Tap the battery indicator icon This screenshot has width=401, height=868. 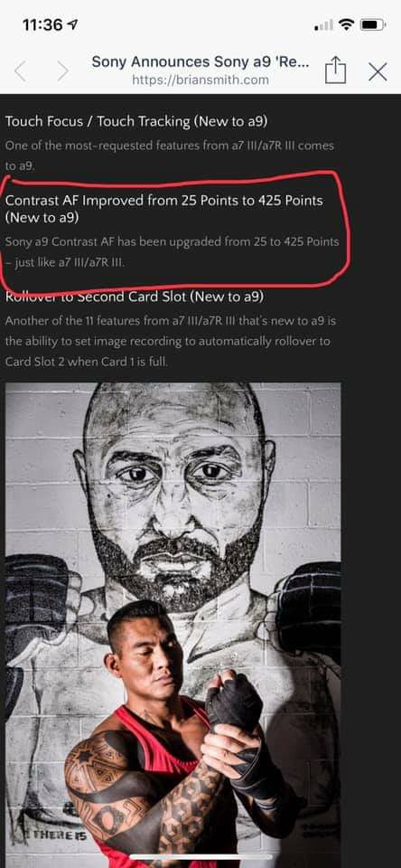(x=372, y=24)
